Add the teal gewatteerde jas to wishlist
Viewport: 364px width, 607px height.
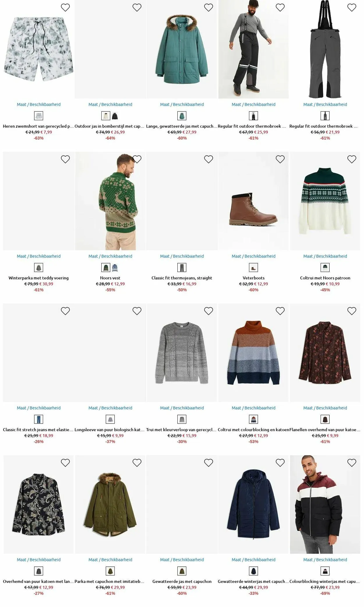pyautogui.click(x=208, y=8)
